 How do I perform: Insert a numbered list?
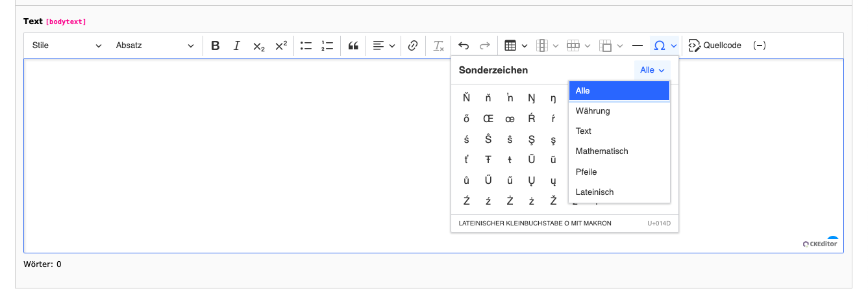coord(327,45)
